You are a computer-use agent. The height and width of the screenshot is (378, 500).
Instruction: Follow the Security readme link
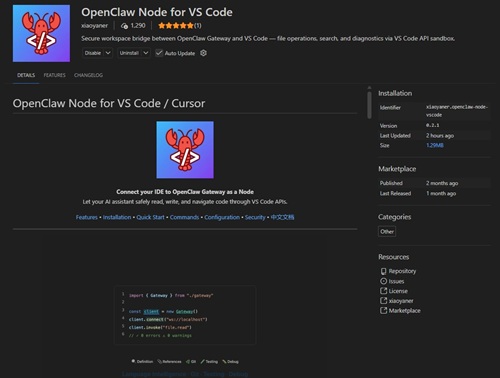[255, 217]
